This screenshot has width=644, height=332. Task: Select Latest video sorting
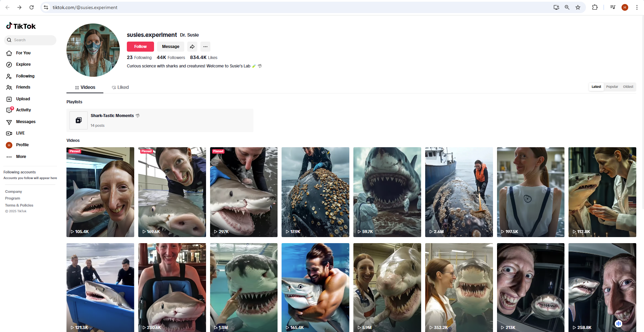[x=596, y=87]
